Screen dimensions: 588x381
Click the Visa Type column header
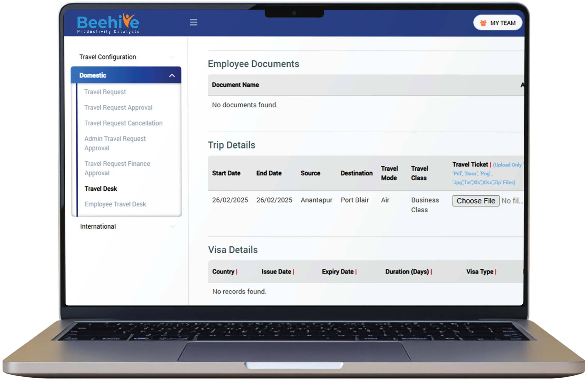click(480, 271)
